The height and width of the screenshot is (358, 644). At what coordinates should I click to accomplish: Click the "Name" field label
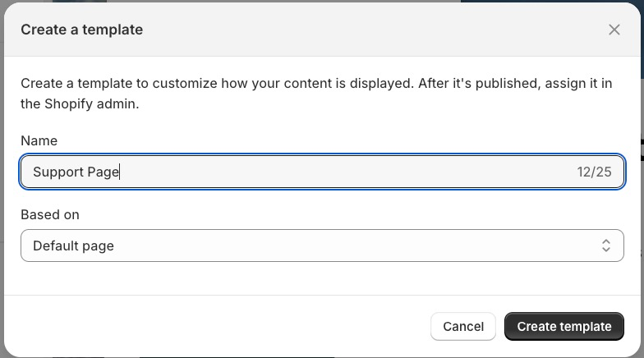pyautogui.click(x=39, y=141)
